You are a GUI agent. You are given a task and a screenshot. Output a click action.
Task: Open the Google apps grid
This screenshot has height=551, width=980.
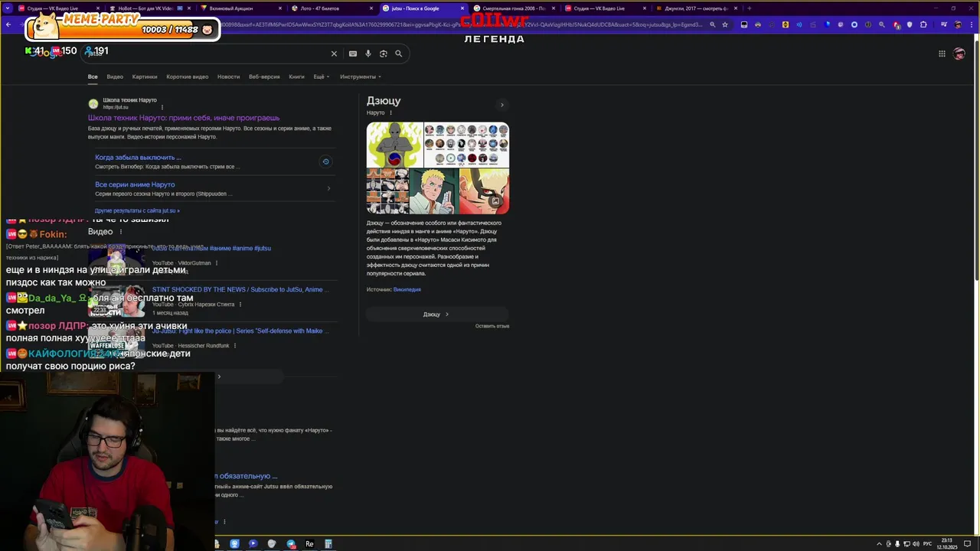click(x=942, y=54)
